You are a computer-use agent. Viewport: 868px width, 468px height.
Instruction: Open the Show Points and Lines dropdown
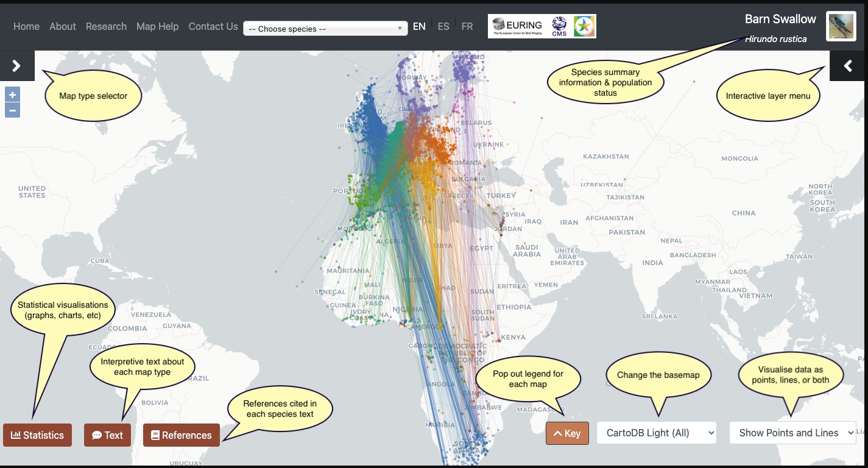tap(792, 433)
